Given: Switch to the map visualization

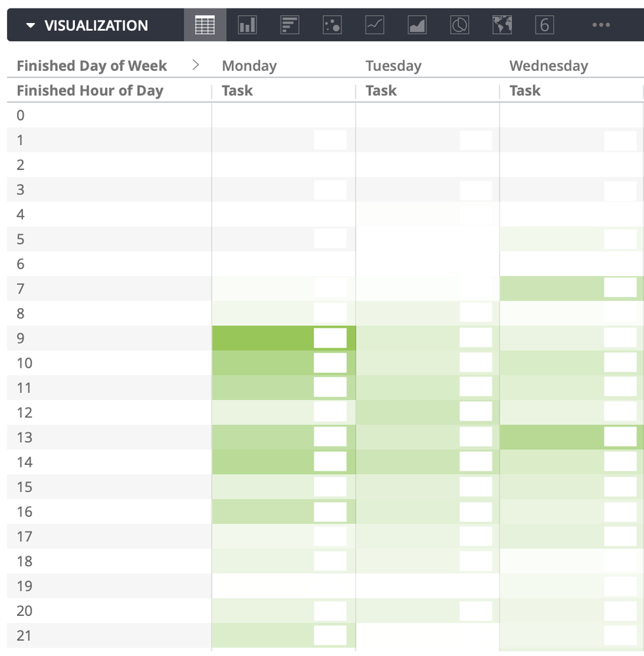Looking at the screenshot, I should [502, 26].
